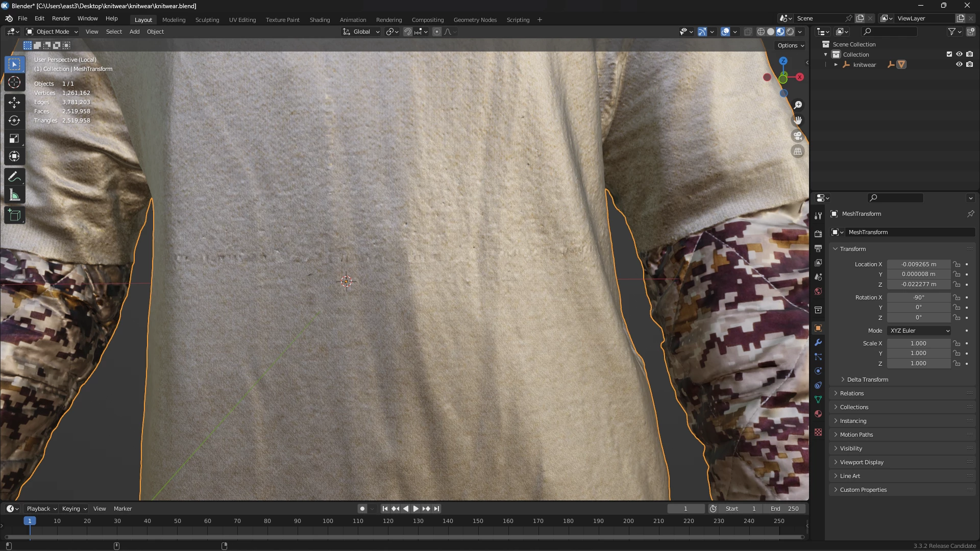Viewport: 980px width, 551px height.
Task: Select the Rotate tool
Action: [x=14, y=120]
